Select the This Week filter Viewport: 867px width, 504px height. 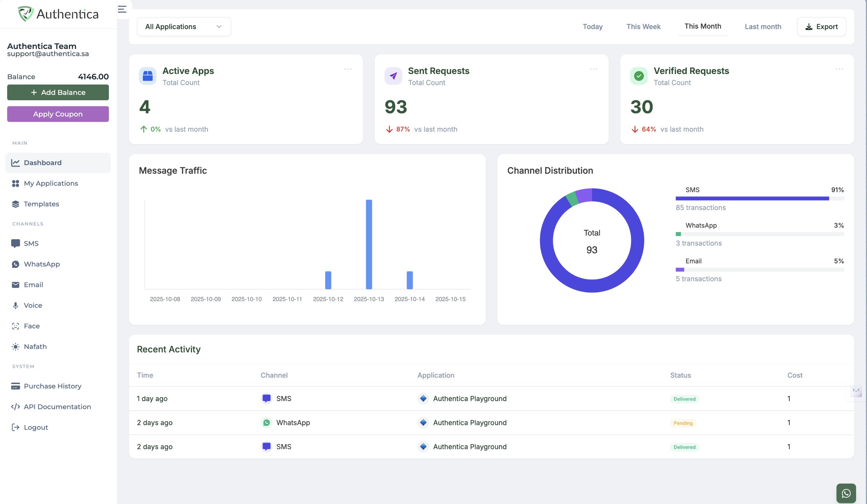tap(643, 27)
